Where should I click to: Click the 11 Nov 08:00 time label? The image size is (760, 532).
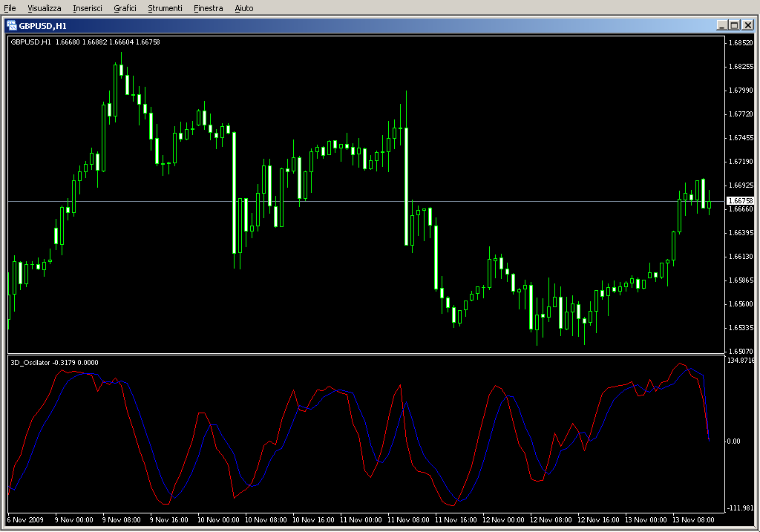coord(408,519)
